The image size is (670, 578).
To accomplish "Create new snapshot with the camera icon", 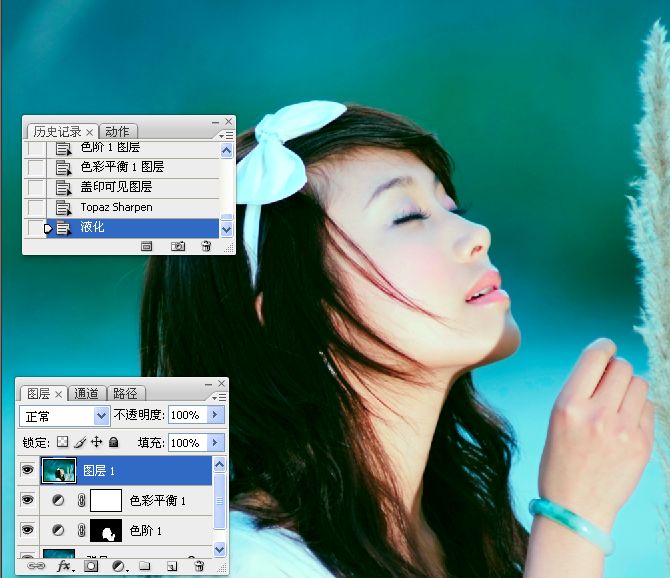I will (x=177, y=245).
